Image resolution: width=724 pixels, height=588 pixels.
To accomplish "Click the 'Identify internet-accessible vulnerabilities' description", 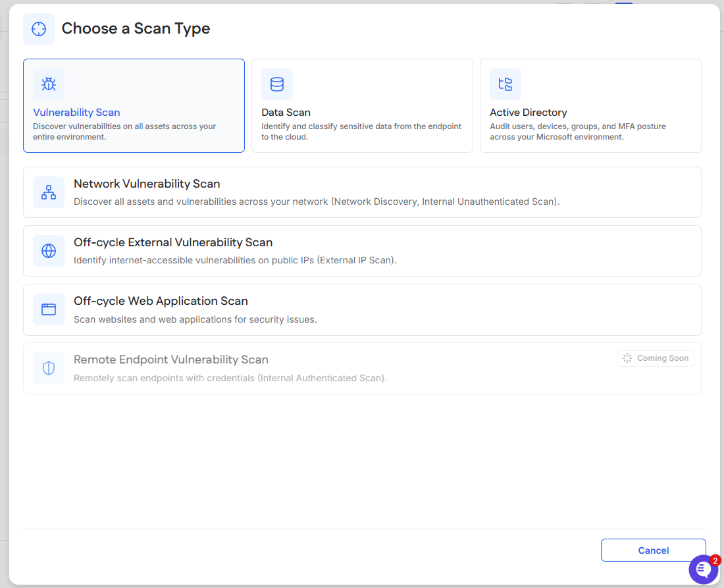I will [235, 261].
